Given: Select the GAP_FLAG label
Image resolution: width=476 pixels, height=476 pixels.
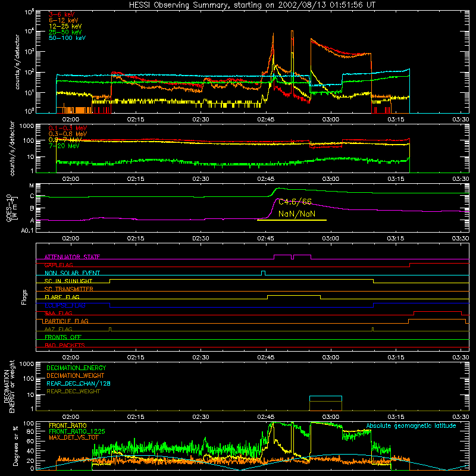Looking at the screenshot, I should pos(58,265).
